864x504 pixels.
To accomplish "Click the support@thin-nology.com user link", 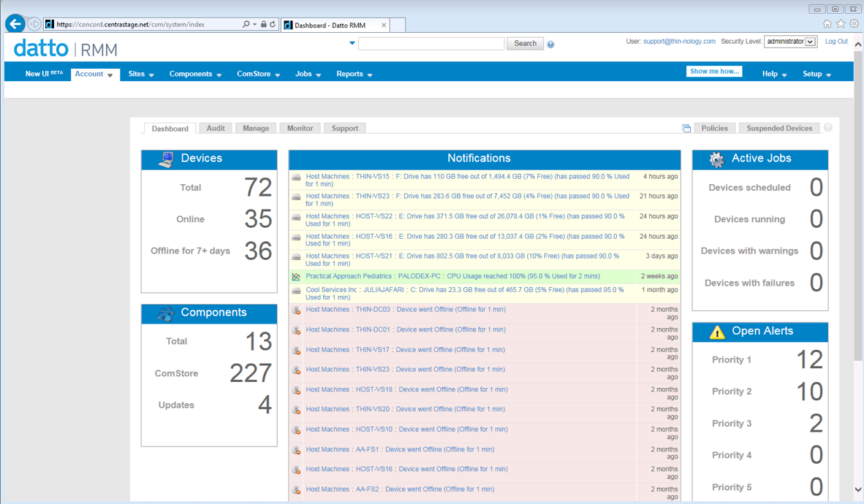I will point(679,42).
